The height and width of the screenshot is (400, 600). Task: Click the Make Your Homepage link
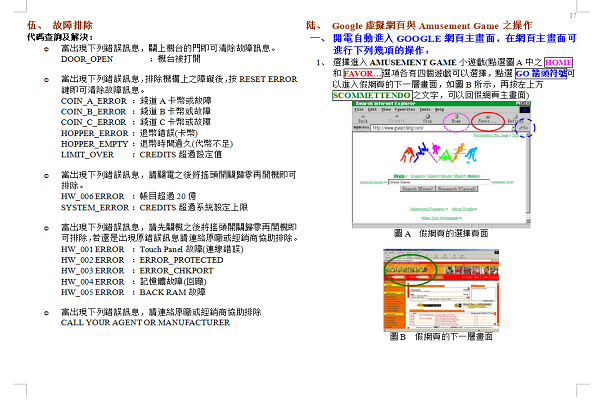pos(441,218)
